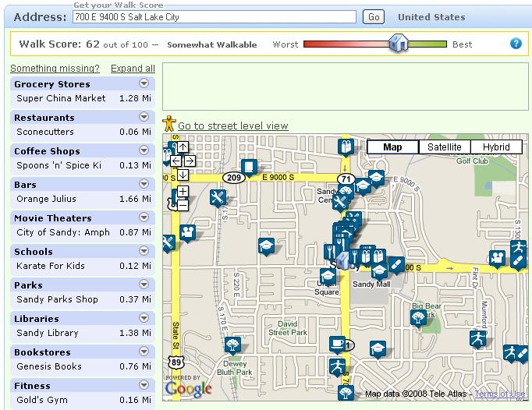Expand the Libraries category
This screenshot has width=532, height=410.
pos(144,318)
